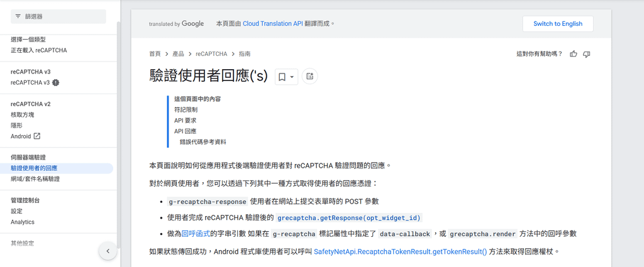The image size is (644, 267).
Task: Click the thumbs down not helpful icon
Action: coord(587,54)
